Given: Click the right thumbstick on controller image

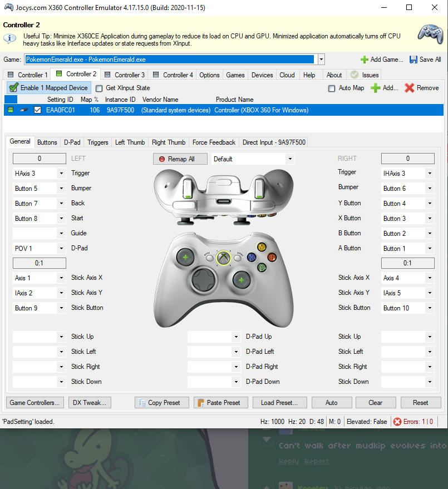Looking at the screenshot, I should point(242,280).
